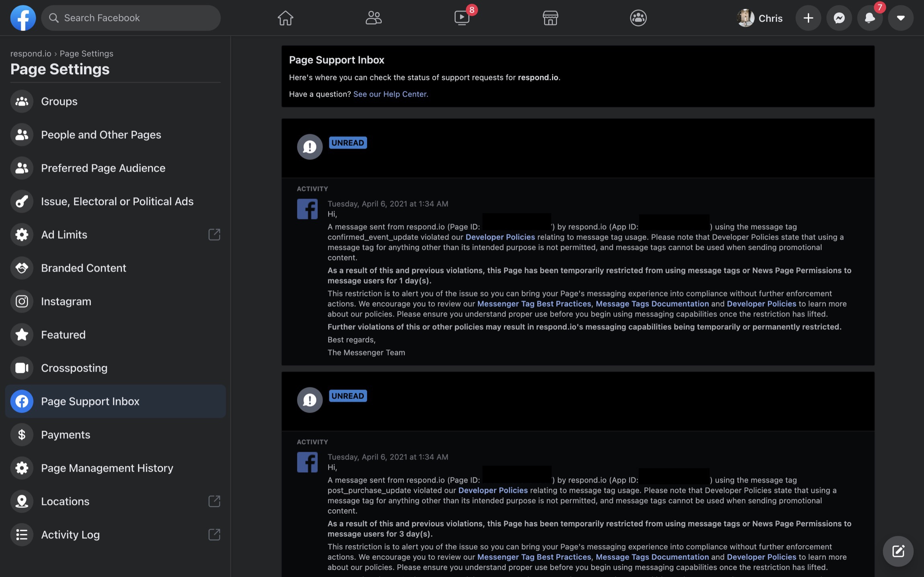Screen dimensions: 924x577
Task: Open the Messenger icon
Action: (839, 18)
